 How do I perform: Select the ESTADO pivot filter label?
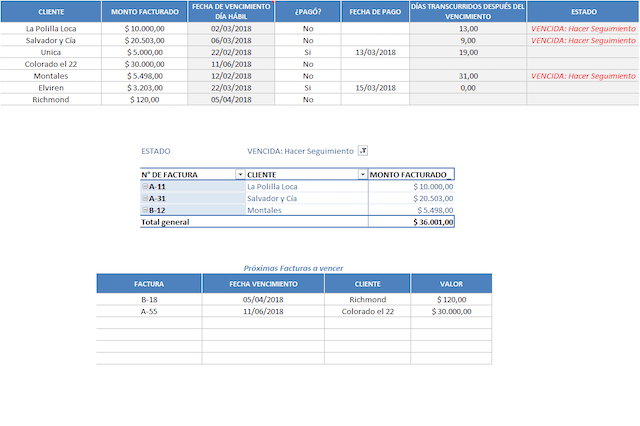[156, 151]
